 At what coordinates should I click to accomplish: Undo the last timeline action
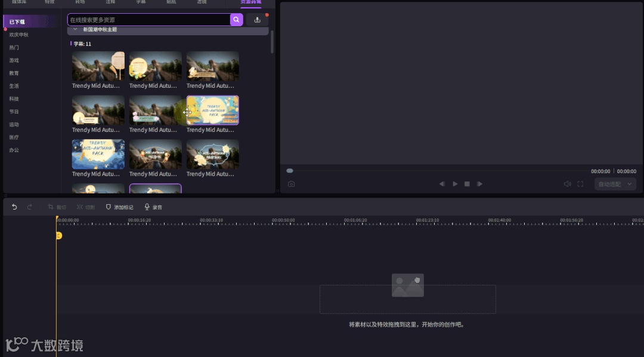(14, 207)
